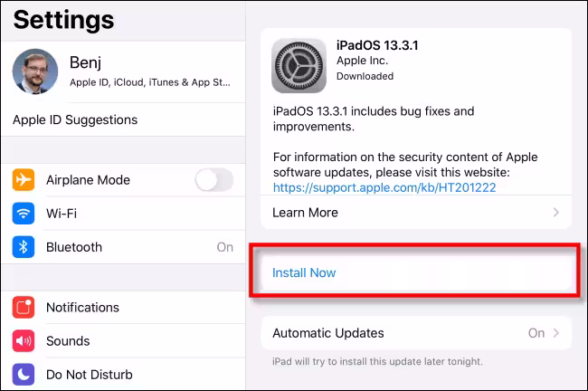
Task: Tap the Install Now button
Action: point(304,272)
